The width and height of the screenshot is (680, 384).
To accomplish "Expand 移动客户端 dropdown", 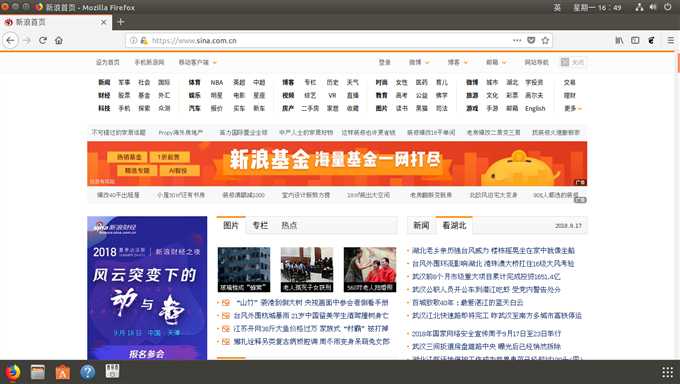I will [197, 62].
